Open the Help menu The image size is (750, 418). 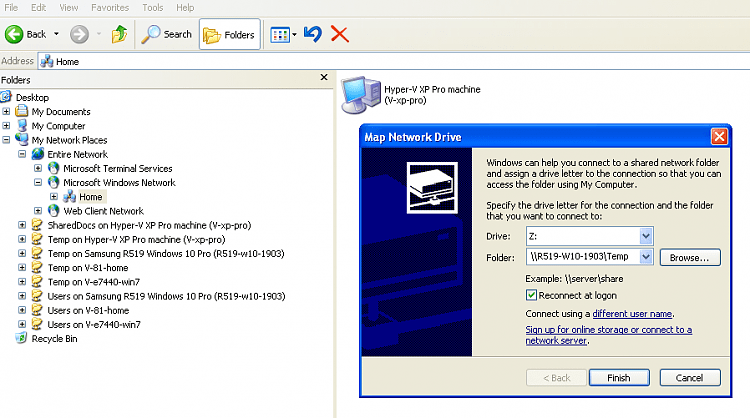(x=185, y=8)
